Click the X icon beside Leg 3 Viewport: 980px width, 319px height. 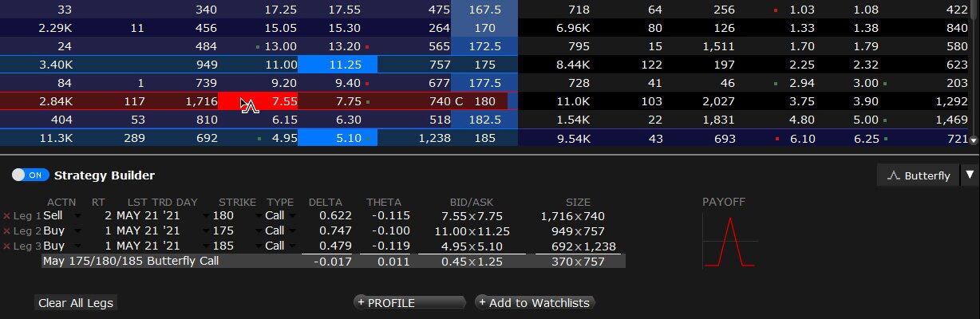7,246
